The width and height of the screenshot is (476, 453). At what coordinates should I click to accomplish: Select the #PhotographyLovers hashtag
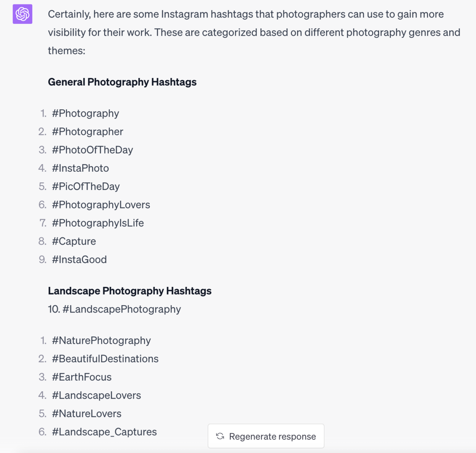click(x=101, y=205)
